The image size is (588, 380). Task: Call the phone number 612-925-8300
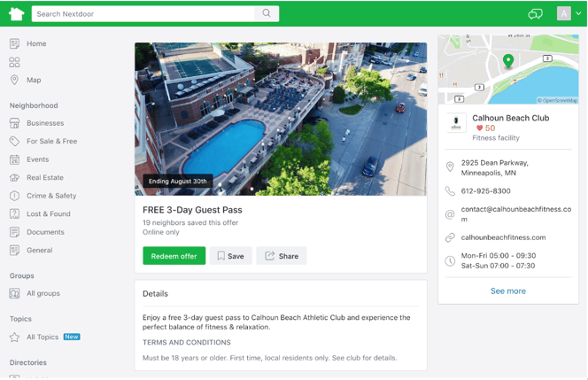(485, 191)
